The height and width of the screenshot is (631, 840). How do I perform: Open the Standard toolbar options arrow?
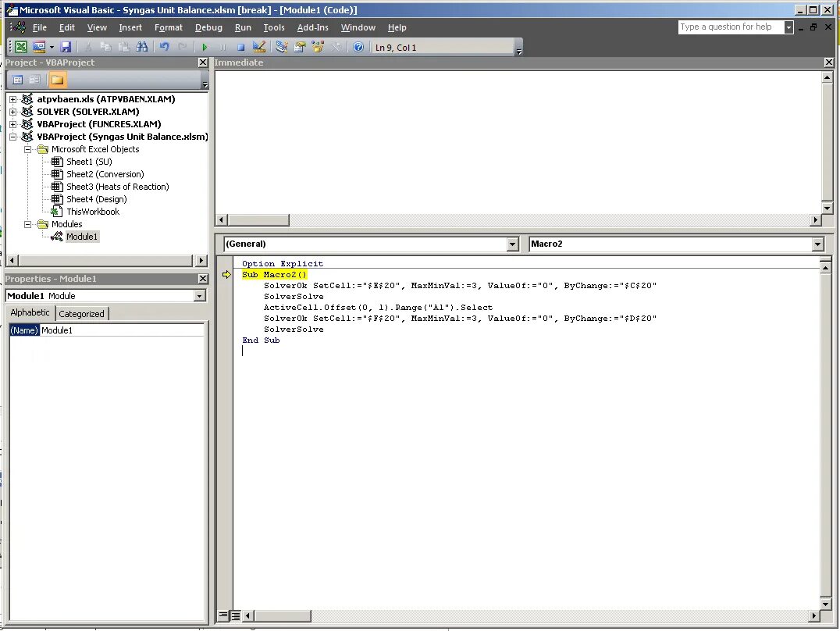tap(518, 51)
